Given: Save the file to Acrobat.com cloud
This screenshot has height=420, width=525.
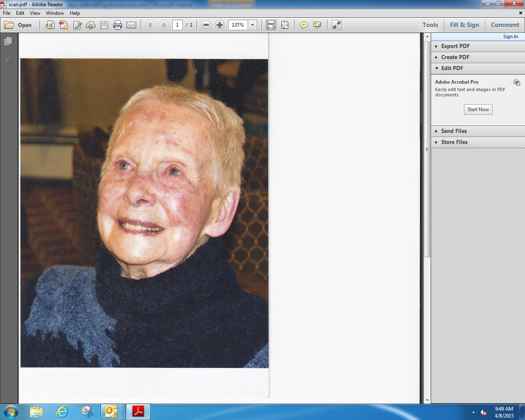Looking at the screenshot, I should tap(91, 25).
